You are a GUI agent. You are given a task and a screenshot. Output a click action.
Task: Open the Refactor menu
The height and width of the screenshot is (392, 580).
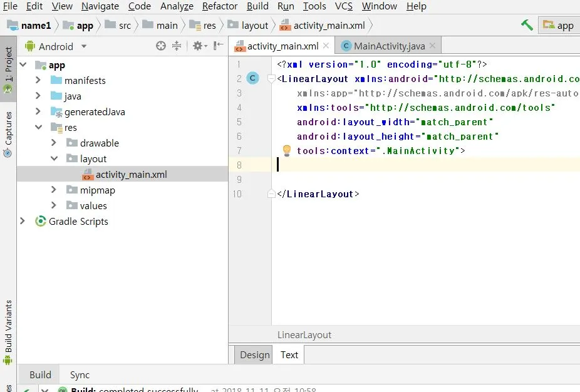219,6
